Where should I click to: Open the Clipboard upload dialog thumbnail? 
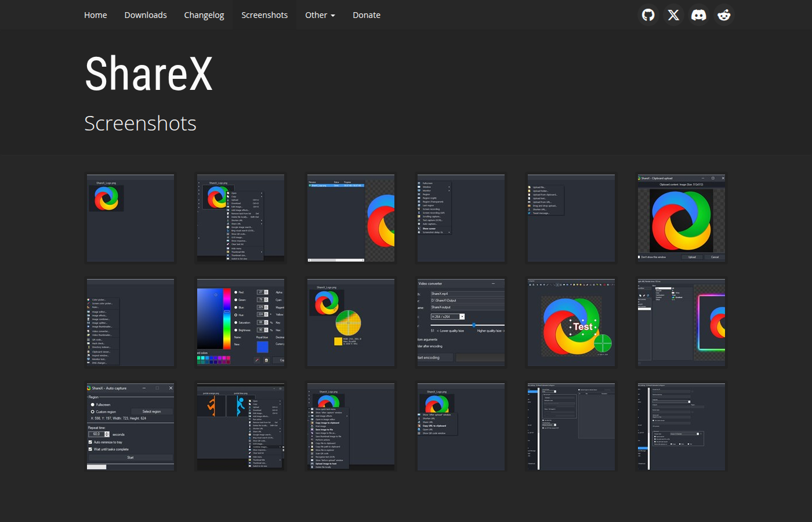[681, 218]
